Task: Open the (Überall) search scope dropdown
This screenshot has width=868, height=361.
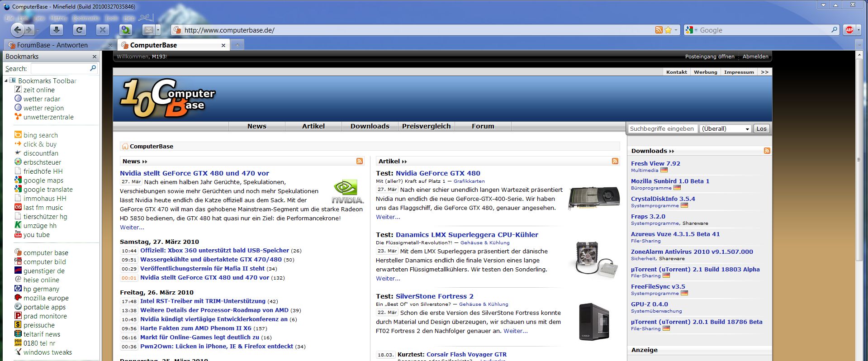Action: coord(726,128)
